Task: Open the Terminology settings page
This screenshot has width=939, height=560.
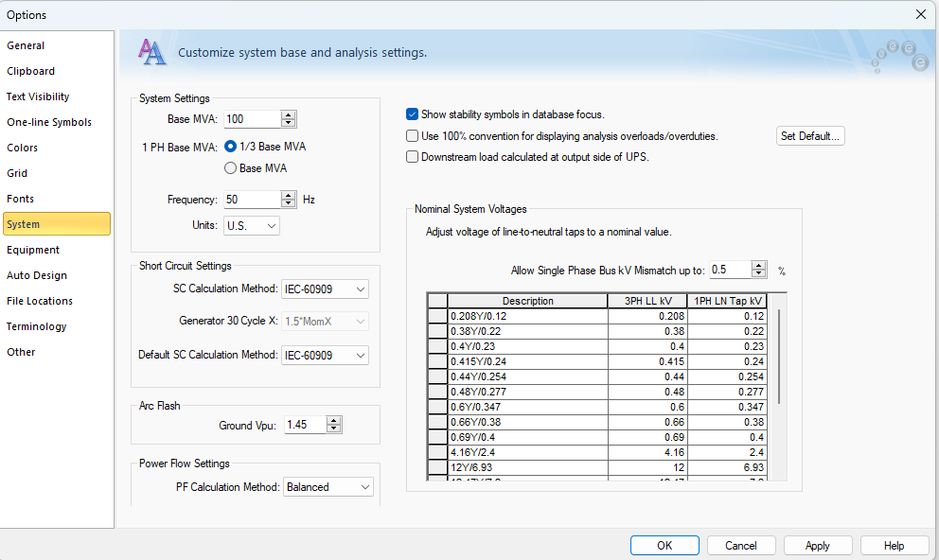Action: tap(36, 325)
